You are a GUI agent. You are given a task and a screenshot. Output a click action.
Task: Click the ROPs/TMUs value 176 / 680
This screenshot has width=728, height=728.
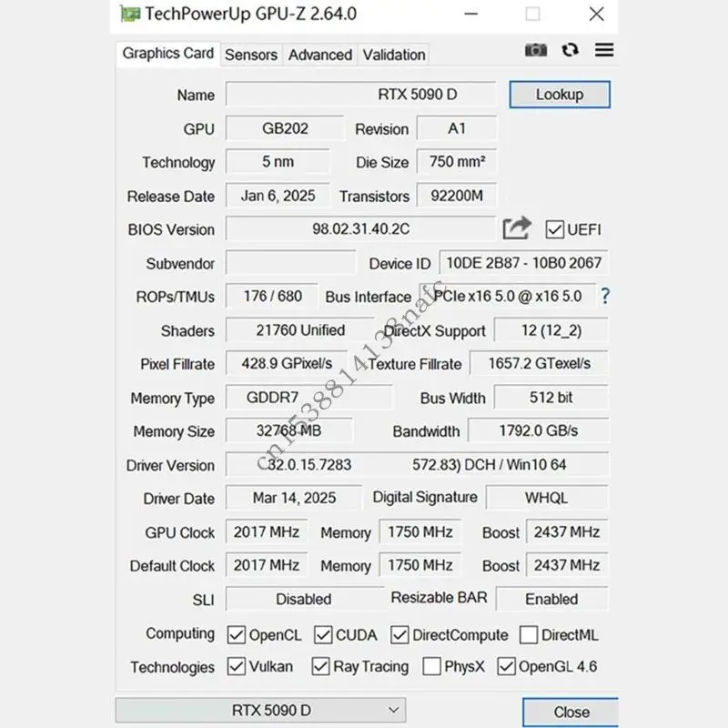pyautogui.click(x=272, y=296)
